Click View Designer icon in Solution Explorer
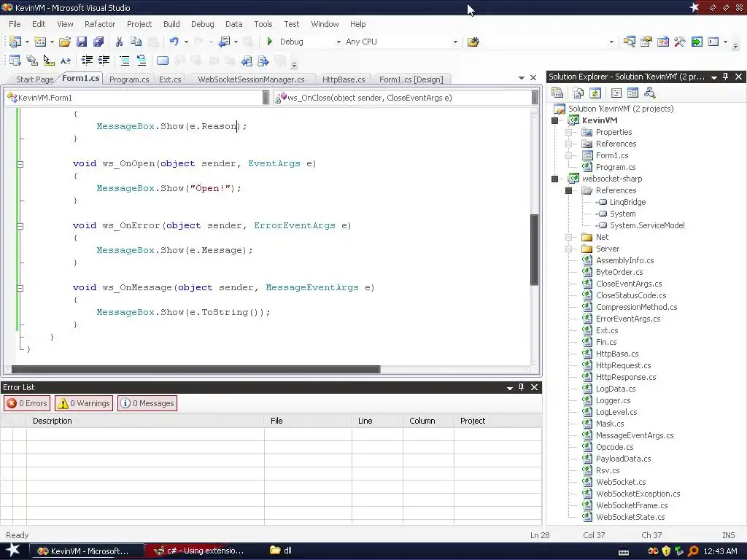Image resolution: width=747 pixels, height=560 pixels. 632,93
